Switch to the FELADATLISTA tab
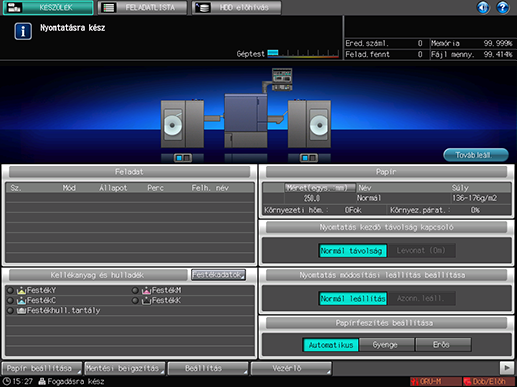The height and width of the screenshot is (387, 517). tap(142, 7)
